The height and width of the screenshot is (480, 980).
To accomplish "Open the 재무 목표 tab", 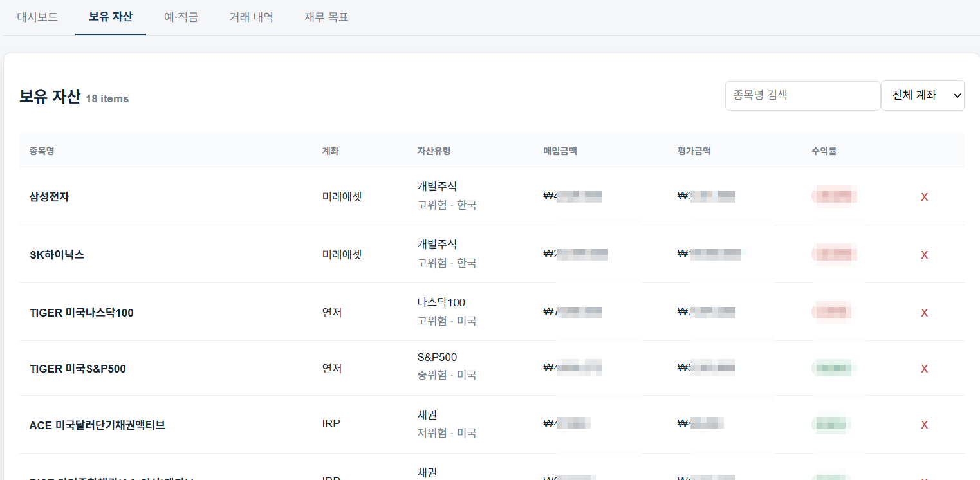I will tap(326, 17).
